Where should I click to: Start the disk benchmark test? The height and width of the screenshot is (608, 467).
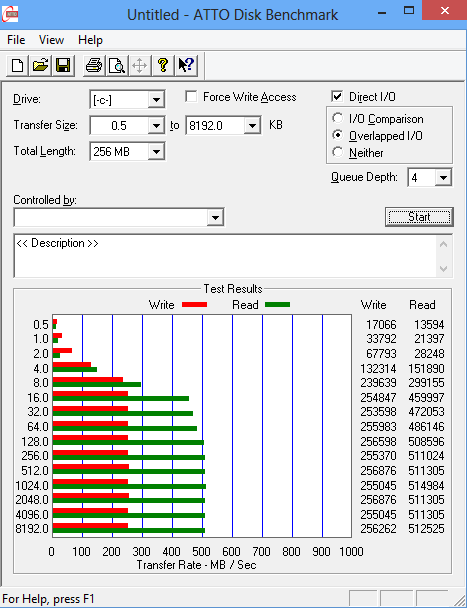(x=419, y=216)
